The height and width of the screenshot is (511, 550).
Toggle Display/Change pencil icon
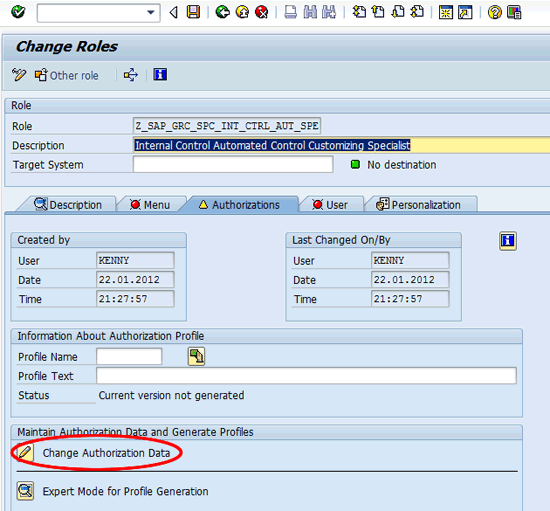[x=19, y=75]
